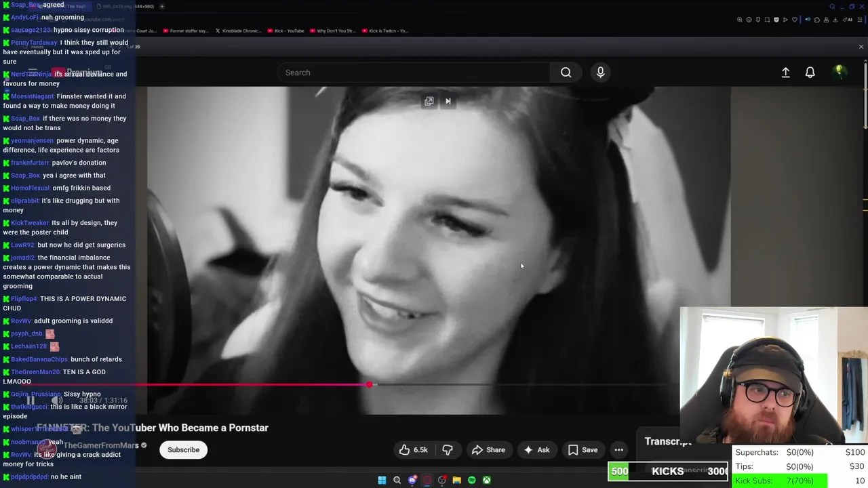Click the video title text

tap(153, 428)
